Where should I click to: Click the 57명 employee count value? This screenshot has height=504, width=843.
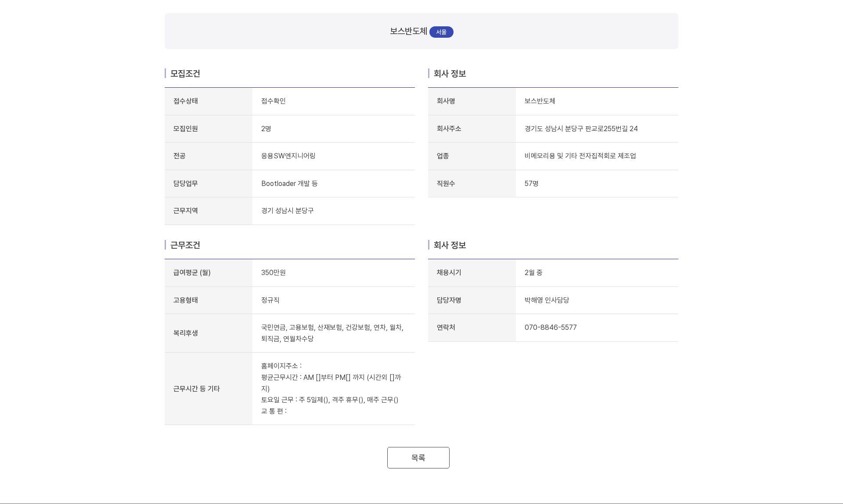coord(531,183)
